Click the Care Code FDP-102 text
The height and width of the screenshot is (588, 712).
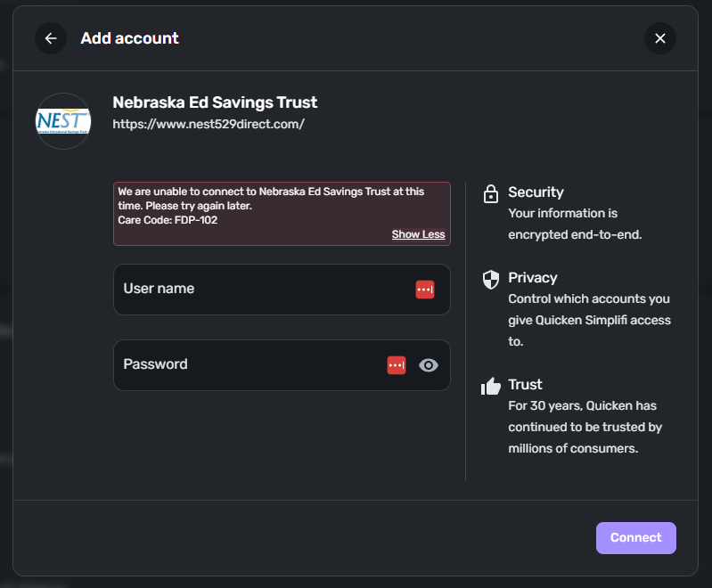[168, 220]
